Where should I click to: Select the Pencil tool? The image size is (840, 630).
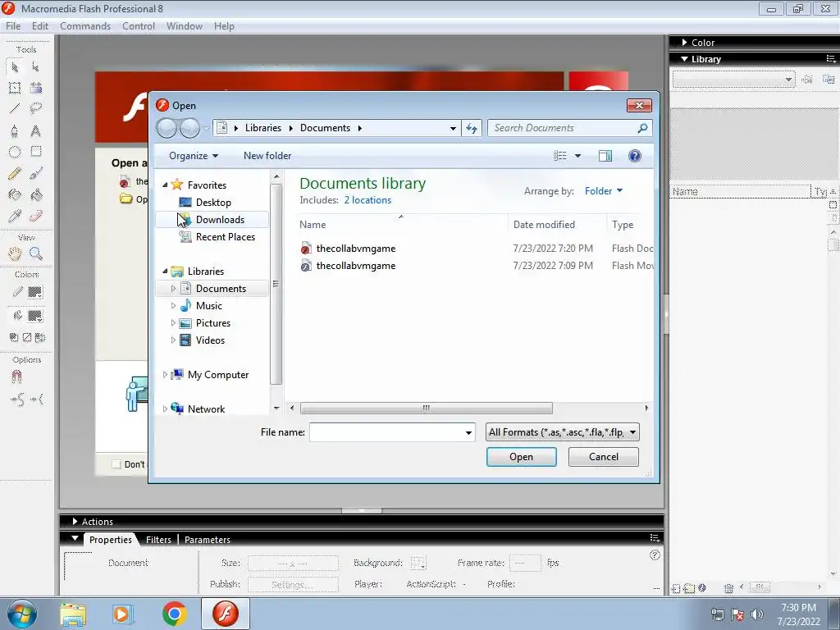(x=15, y=173)
